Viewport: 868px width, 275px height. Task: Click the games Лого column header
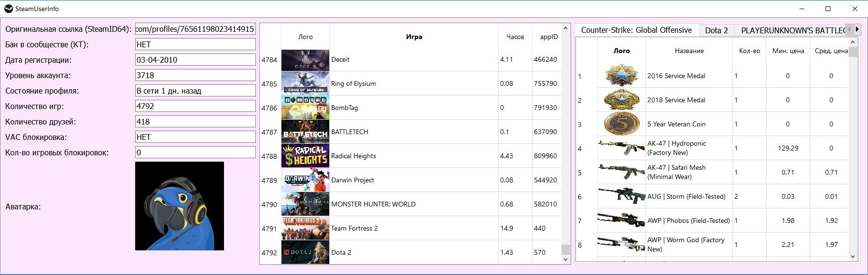[x=305, y=37]
